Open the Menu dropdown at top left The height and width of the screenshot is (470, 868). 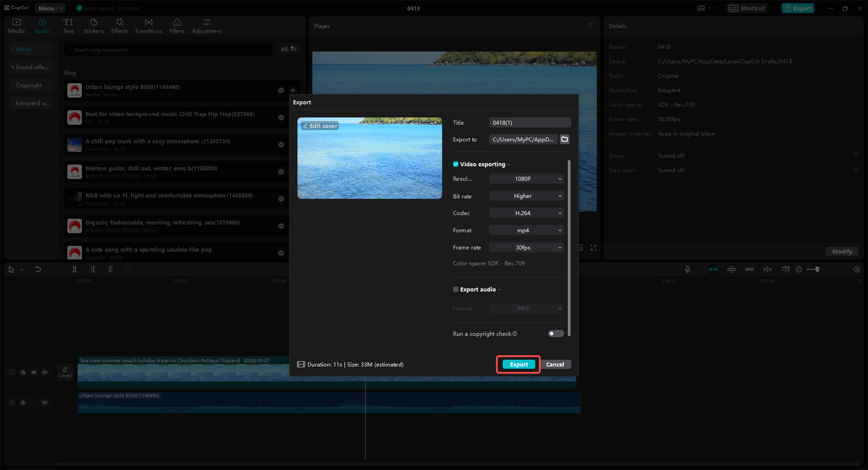tap(50, 8)
